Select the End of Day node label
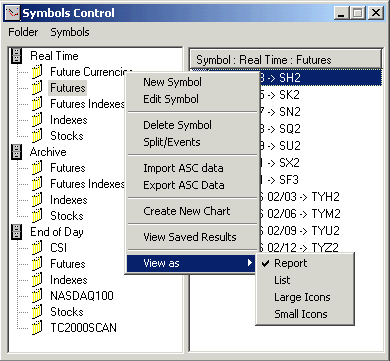Screen dimensions: 390x361 tap(57, 232)
